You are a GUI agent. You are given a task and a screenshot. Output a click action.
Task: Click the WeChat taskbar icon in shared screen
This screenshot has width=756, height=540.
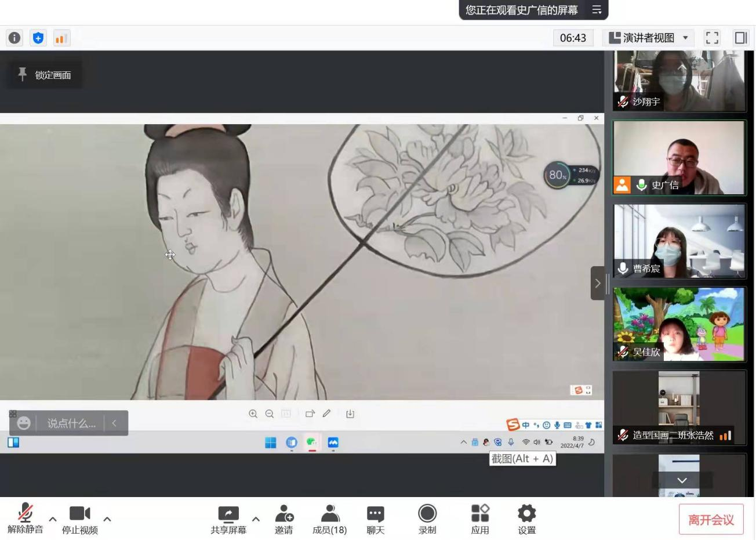(x=312, y=443)
